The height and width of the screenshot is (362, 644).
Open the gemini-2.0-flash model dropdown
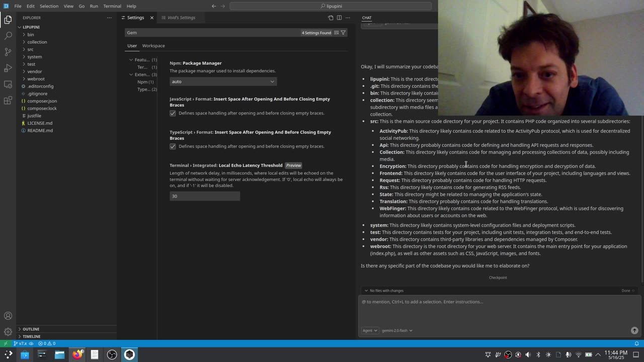click(x=397, y=330)
